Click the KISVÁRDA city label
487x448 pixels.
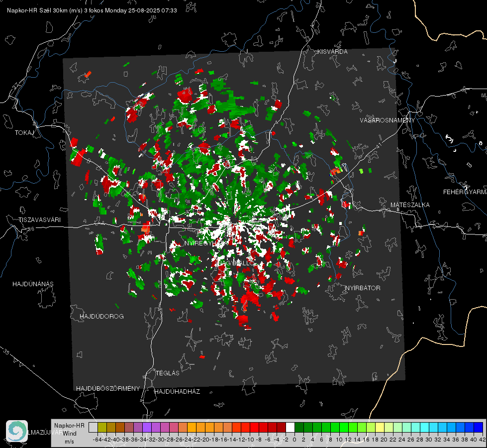(332, 52)
